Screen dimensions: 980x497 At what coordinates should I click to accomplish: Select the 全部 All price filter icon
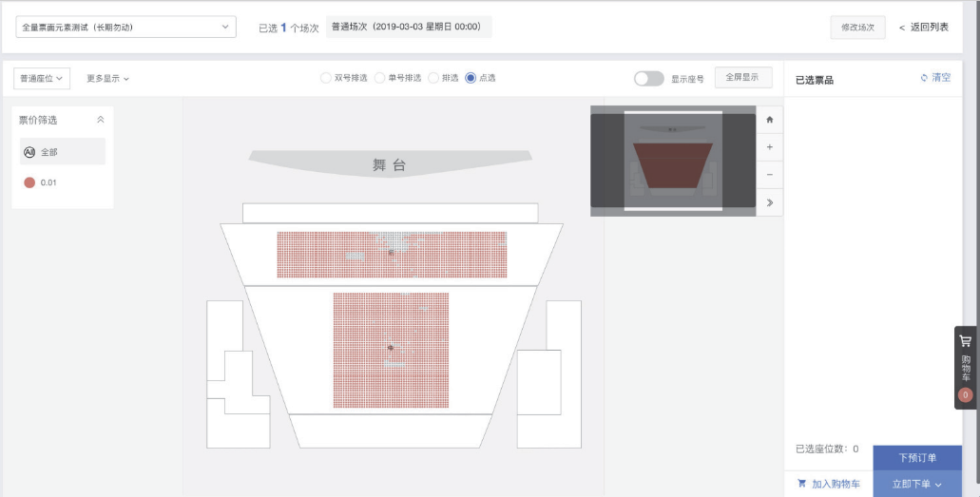click(29, 152)
